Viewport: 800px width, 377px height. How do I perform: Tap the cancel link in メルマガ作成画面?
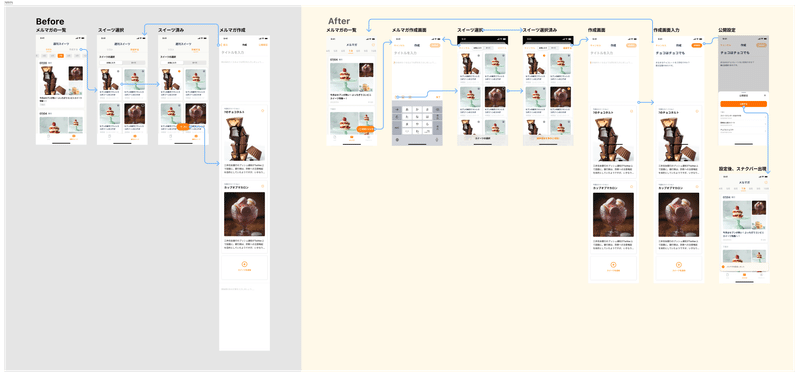click(399, 45)
